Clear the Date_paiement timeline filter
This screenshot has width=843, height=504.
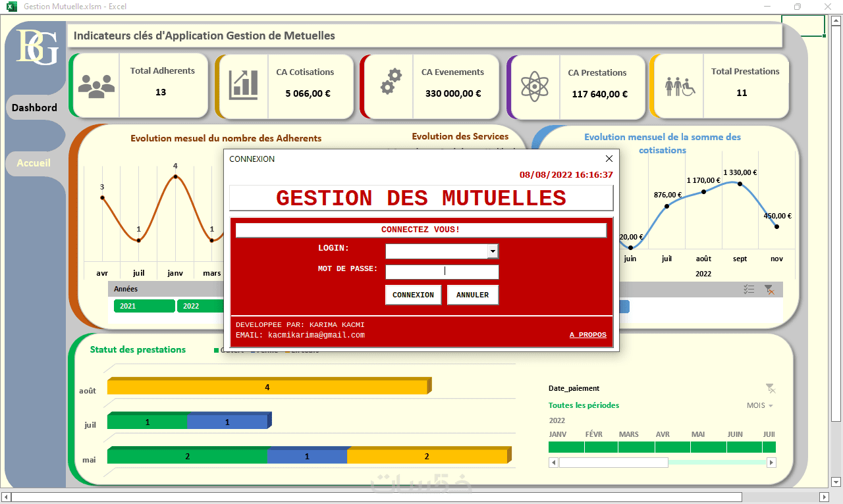point(771,389)
